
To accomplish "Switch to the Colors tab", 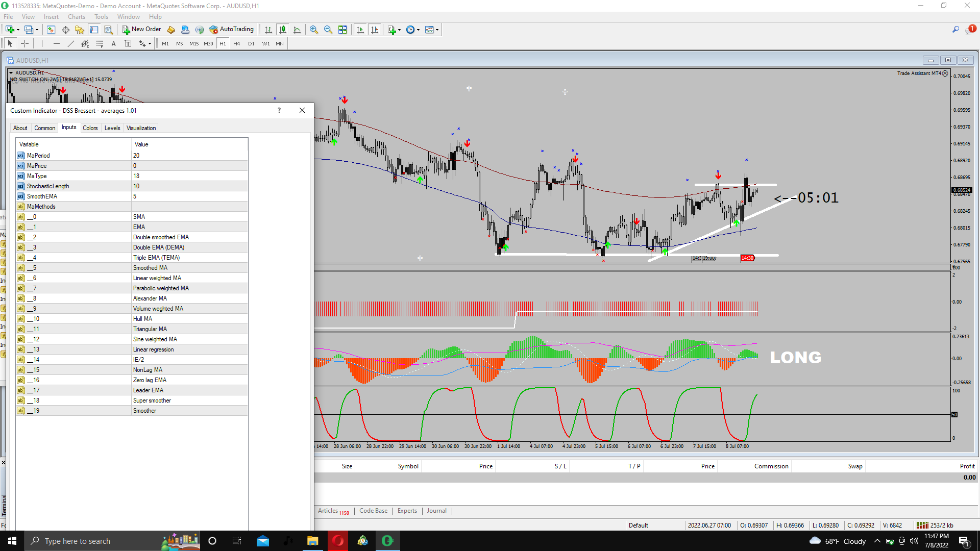I will click(90, 128).
